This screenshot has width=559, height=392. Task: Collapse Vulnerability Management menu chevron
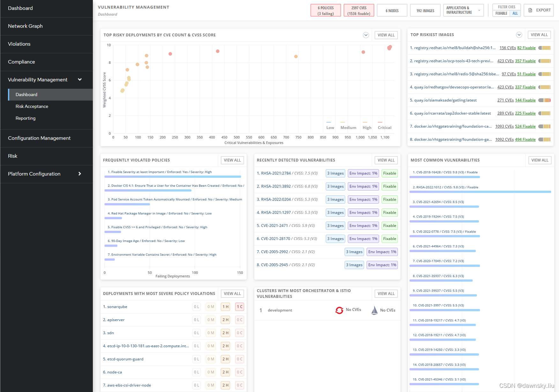point(80,79)
